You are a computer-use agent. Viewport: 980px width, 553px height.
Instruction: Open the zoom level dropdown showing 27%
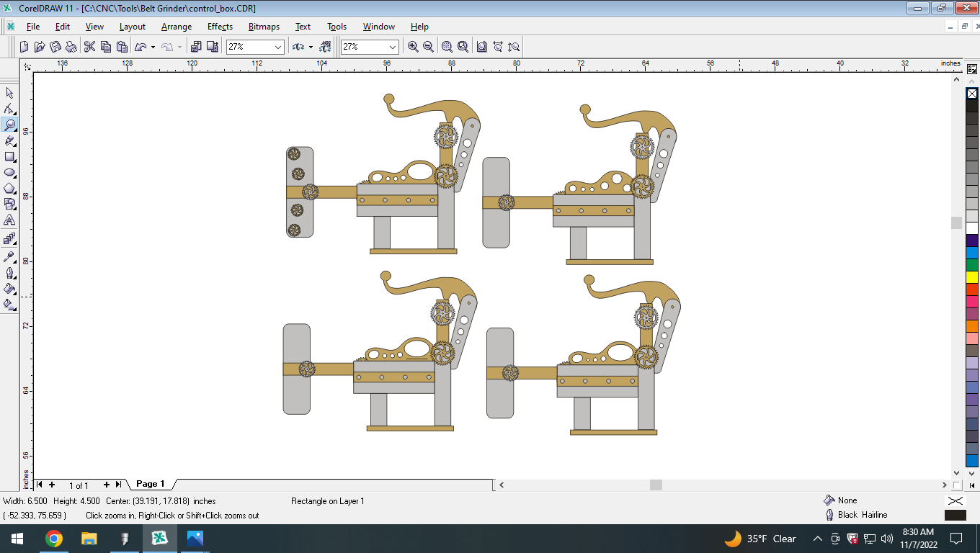coord(278,46)
